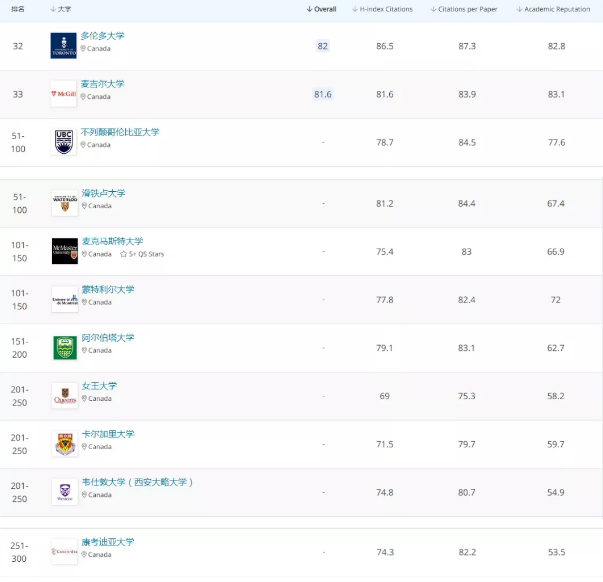The width and height of the screenshot is (603, 582).
Task: Open 阿尔伯塔大学 university link
Action: tap(108, 337)
